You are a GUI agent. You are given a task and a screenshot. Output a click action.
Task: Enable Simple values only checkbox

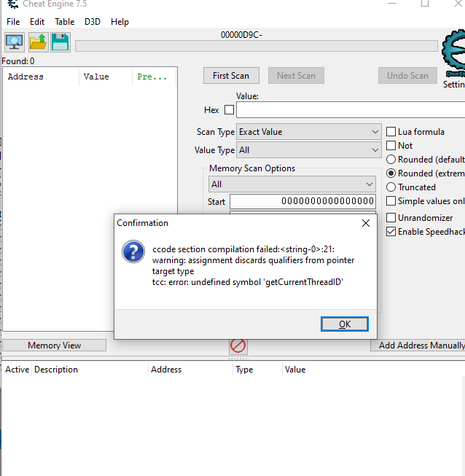[391, 201]
